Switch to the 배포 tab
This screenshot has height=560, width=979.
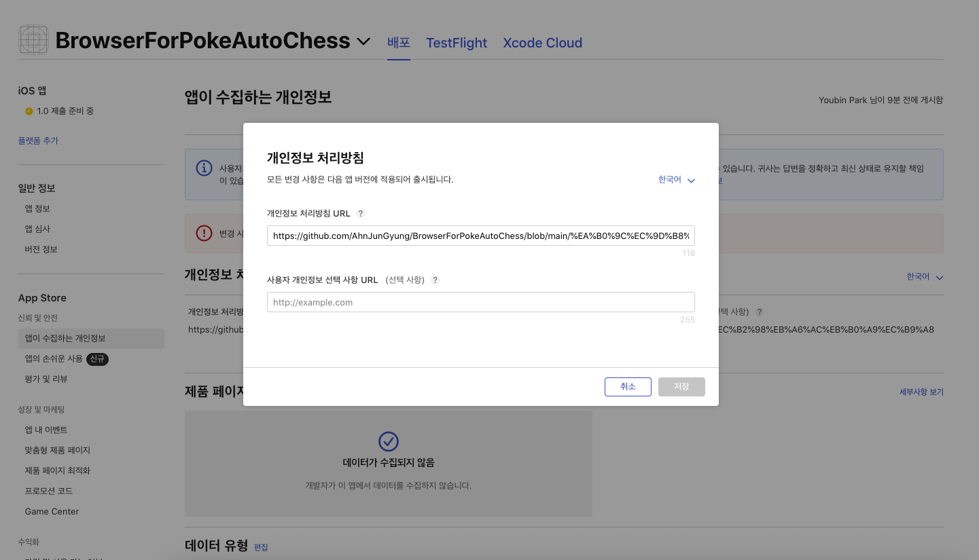[x=399, y=42]
